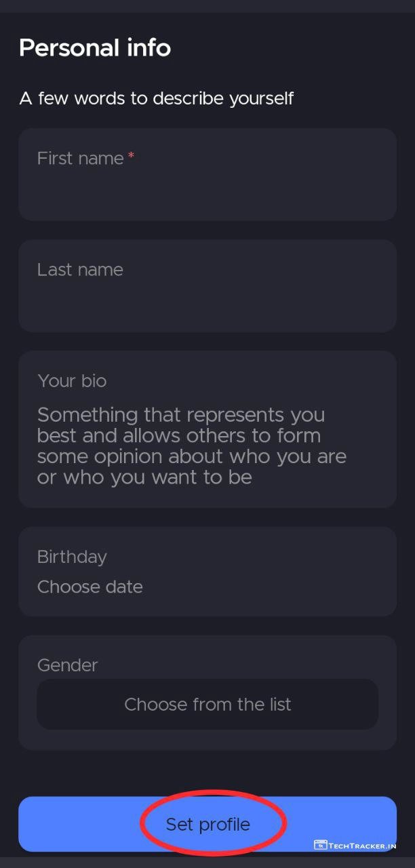The height and width of the screenshot is (868, 415).
Task: Click the 'Personal info' heading
Action: (95, 47)
